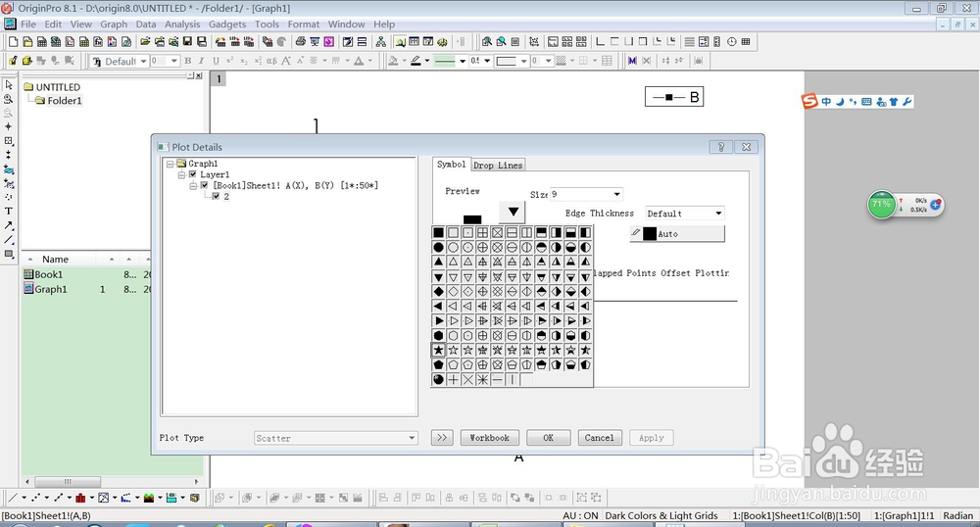Image resolution: width=980 pixels, height=527 pixels.
Task: Choose the plus-sign cross symbol
Action: coord(453,380)
